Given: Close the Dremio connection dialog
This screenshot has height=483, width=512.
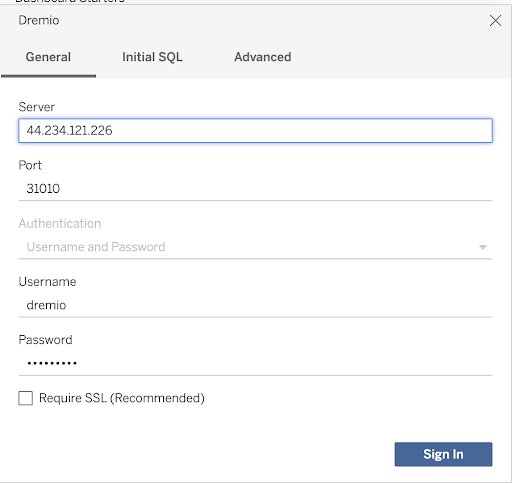Looking at the screenshot, I should [x=495, y=21].
